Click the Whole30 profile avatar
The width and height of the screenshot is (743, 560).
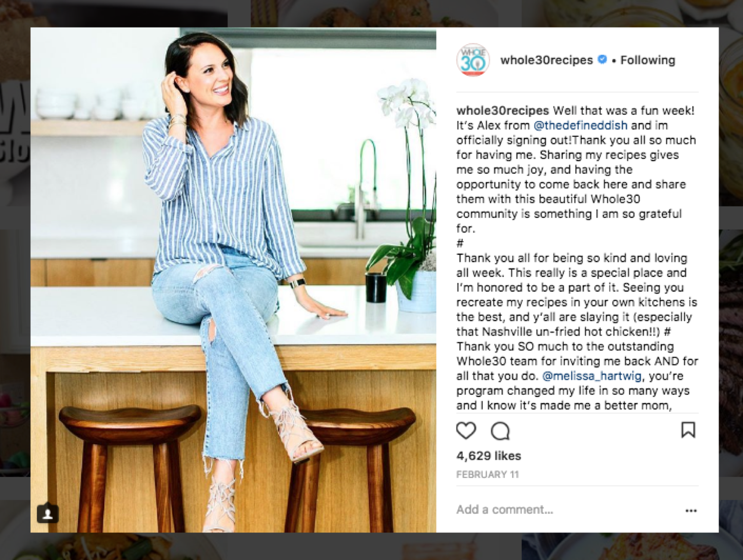[x=473, y=60]
